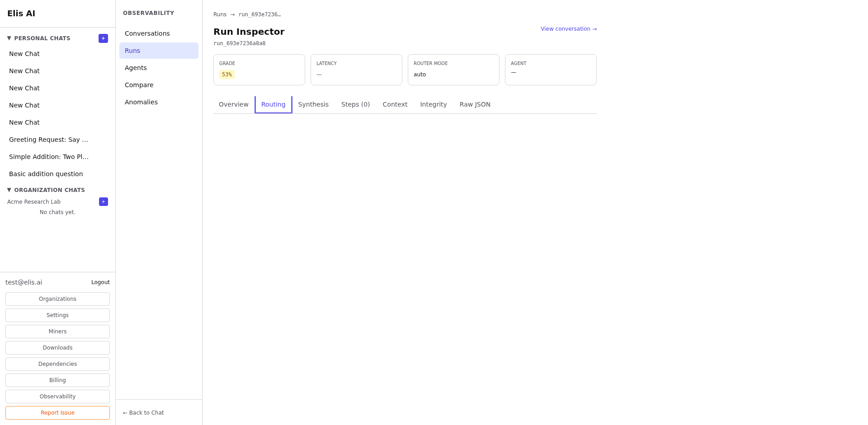The height and width of the screenshot is (425, 868).
Task: Click the 53% grade badge
Action: point(226,75)
